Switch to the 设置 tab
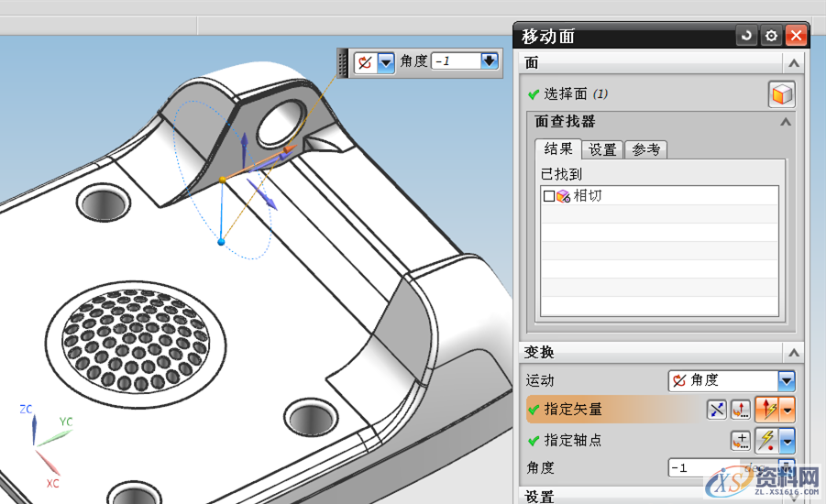Image resolution: width=826 pixels, height=504 pixels. pos(602,149)
